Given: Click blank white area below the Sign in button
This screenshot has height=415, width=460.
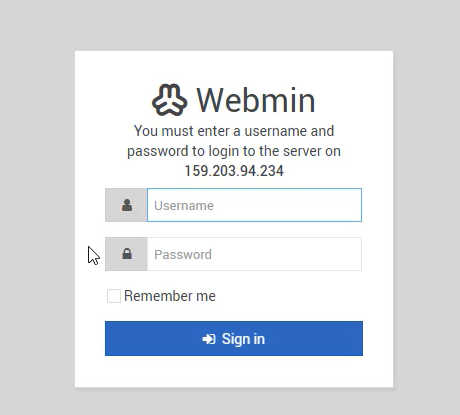Looking at the screenshot, I should coord(234,371).
